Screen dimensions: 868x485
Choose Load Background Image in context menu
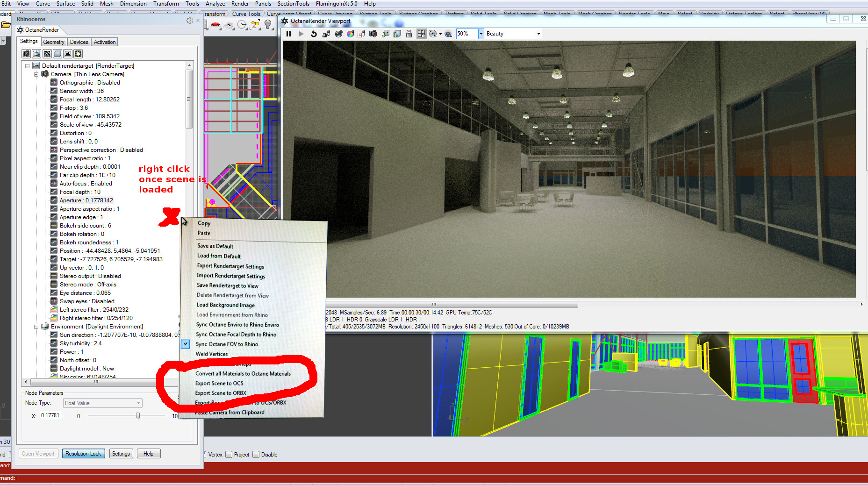(225, 305)
